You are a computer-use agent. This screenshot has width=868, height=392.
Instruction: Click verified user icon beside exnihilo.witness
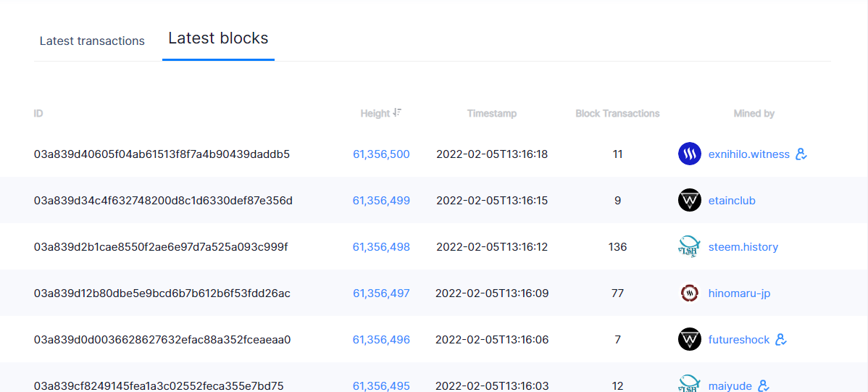pos(801,154)
